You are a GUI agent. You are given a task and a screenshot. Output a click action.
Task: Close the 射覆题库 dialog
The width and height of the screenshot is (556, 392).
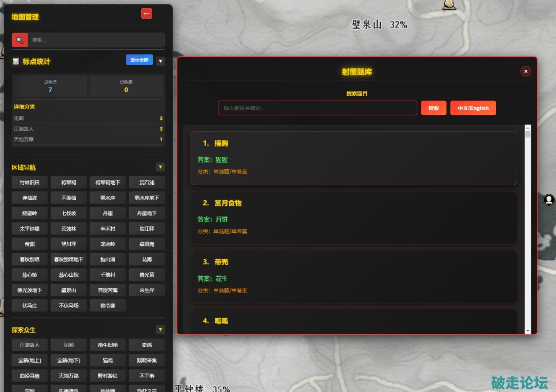525,71
